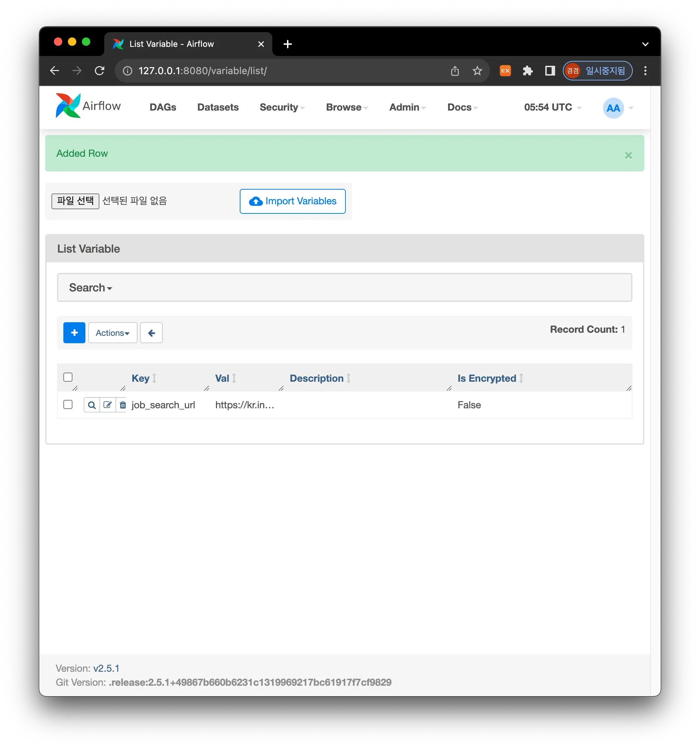700x748 pixels.
Task: Select the job_search_url row checkbox
Action: coord(68,404)
